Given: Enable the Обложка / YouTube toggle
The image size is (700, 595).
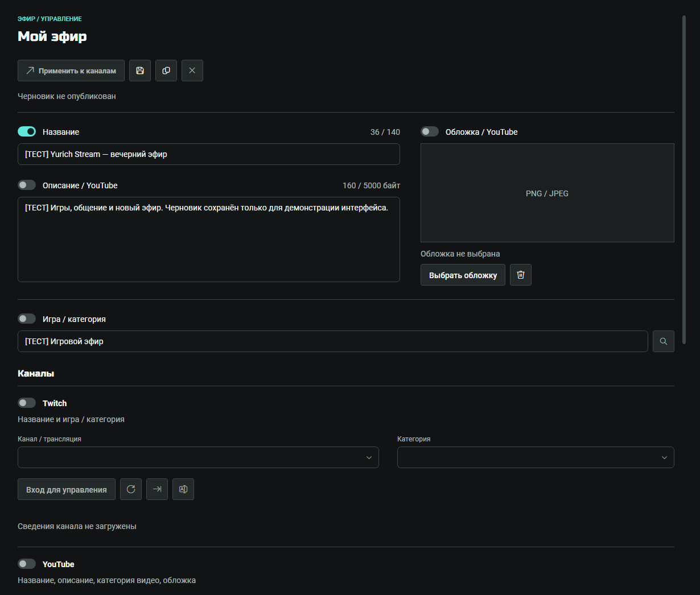Looking at the screenshot, I should click(430, 132).
